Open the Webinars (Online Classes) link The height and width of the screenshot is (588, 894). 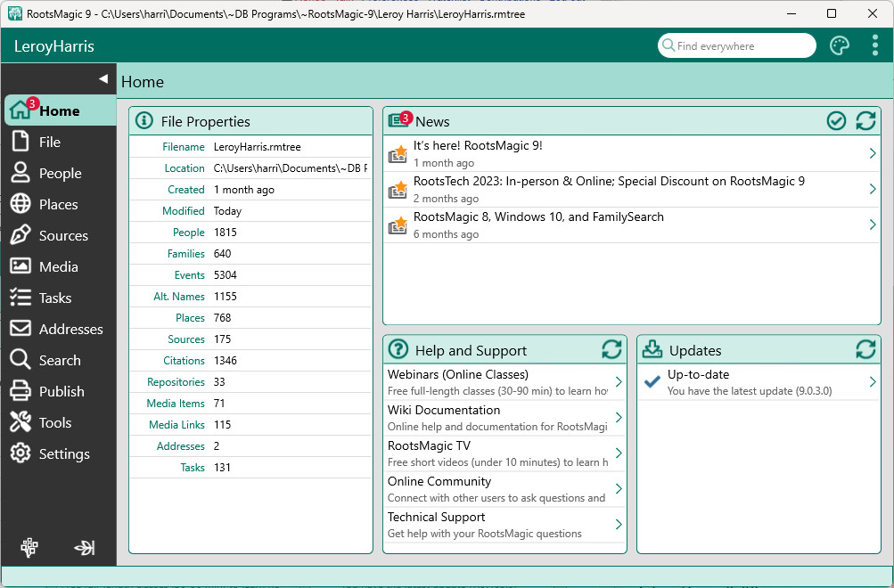tap(458, 375)
